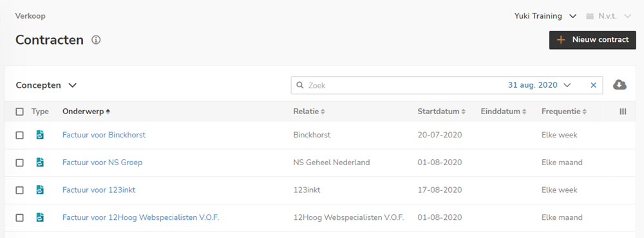Viewport: 644px width, 238px height.
Task: Click the info icon beside Contracten
Action: [96, 40]
